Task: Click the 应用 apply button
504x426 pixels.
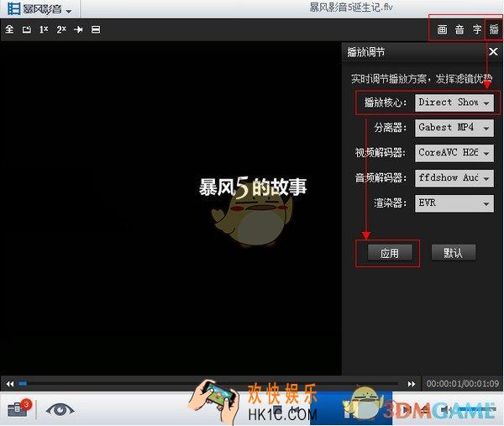Action: (x=390, y=253)
